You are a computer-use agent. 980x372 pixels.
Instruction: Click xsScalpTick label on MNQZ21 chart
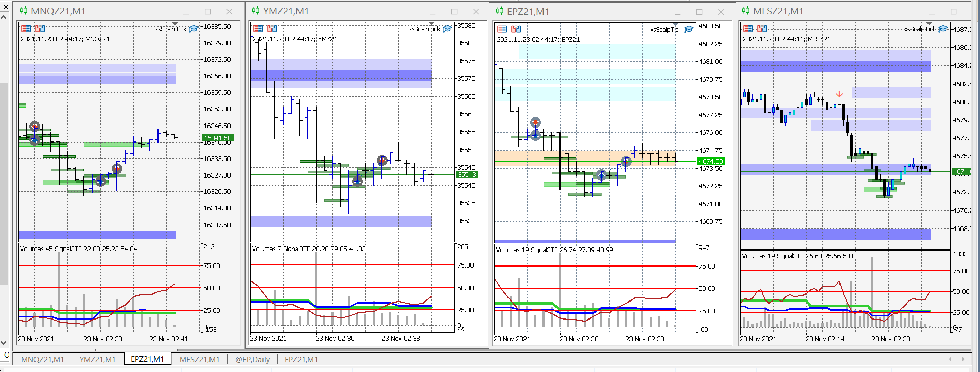[171, 29]
